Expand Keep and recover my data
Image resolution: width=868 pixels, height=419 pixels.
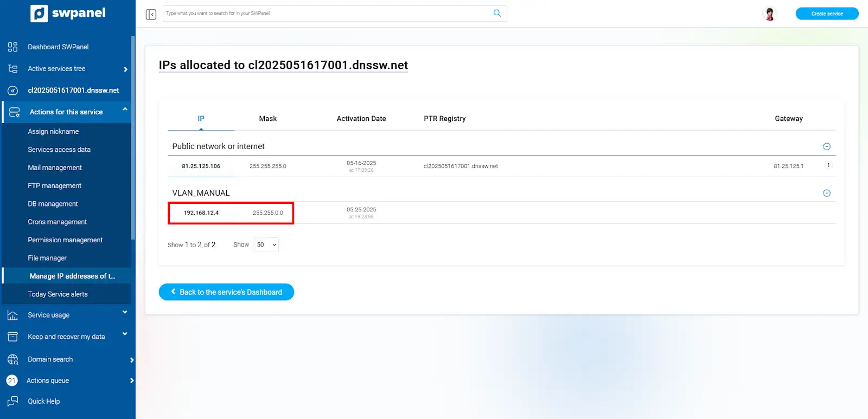pos(125,334)
